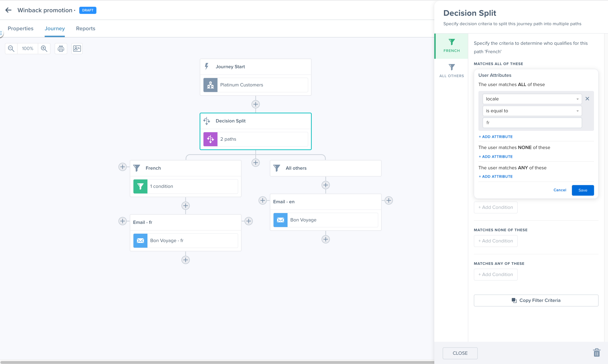Add Condition under Matches Any of These
Screen dimensions: 608x364
pyautogui.click(x=496, y=275)
